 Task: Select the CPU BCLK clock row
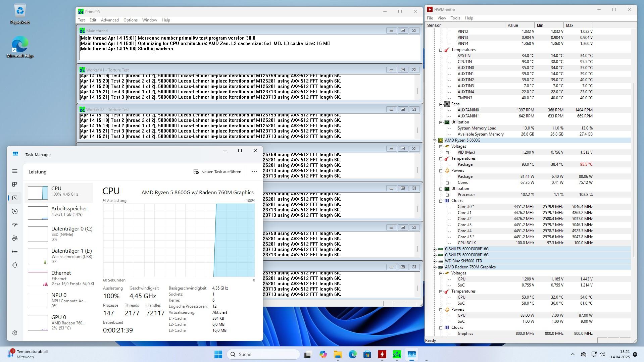click(x=528, y=243)
